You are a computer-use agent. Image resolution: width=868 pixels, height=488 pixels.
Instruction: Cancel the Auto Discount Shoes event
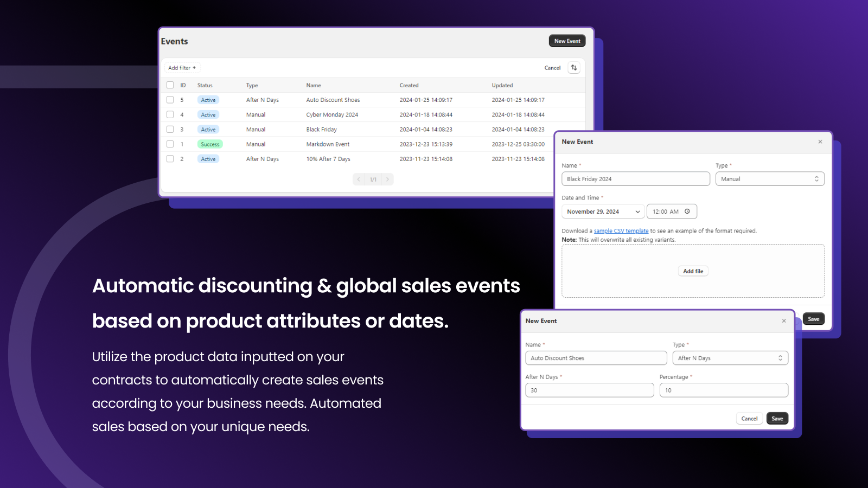pyautogui.click(x=749, y=418)
